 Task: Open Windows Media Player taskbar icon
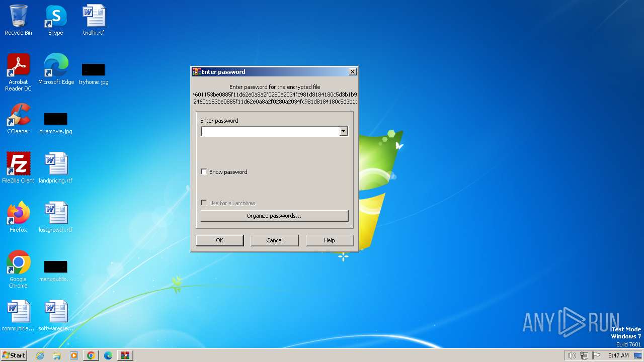74,355
